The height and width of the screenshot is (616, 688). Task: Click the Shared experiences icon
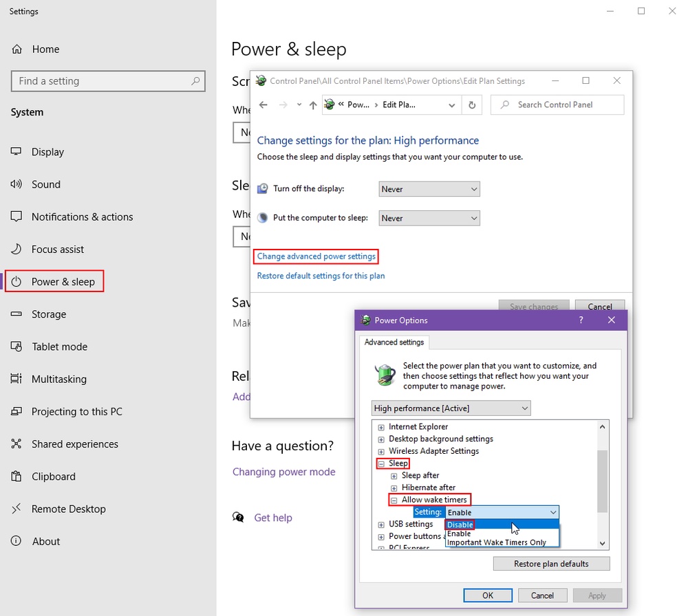pos(17,443)
